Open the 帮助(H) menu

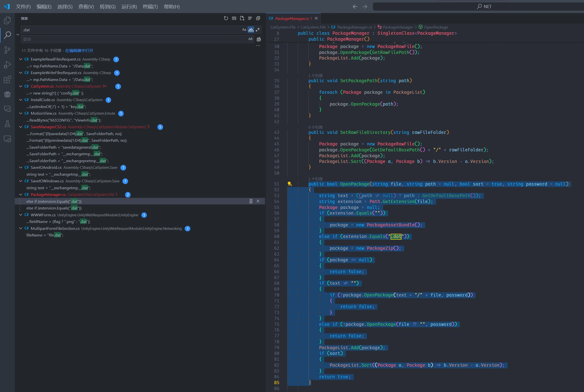[171, 7]
